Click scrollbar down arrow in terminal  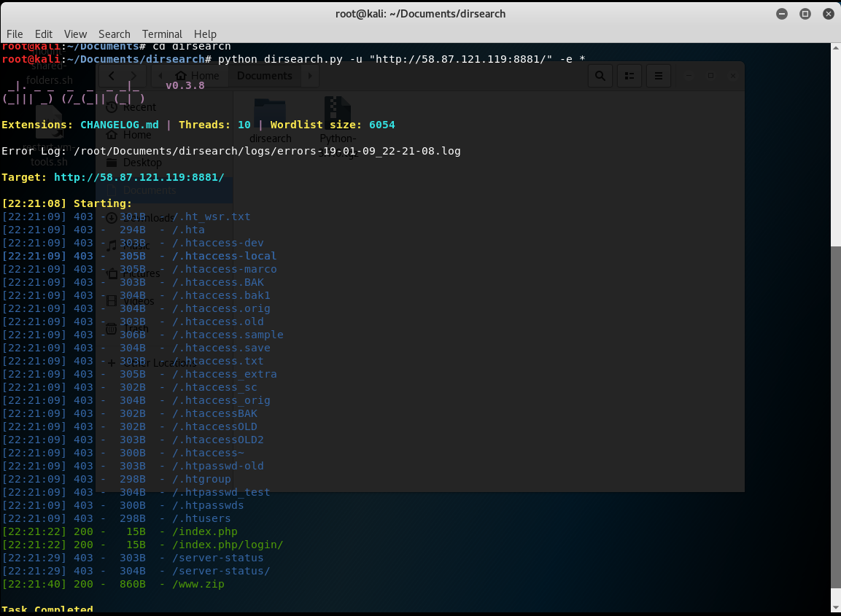click(x=836, y=607)
